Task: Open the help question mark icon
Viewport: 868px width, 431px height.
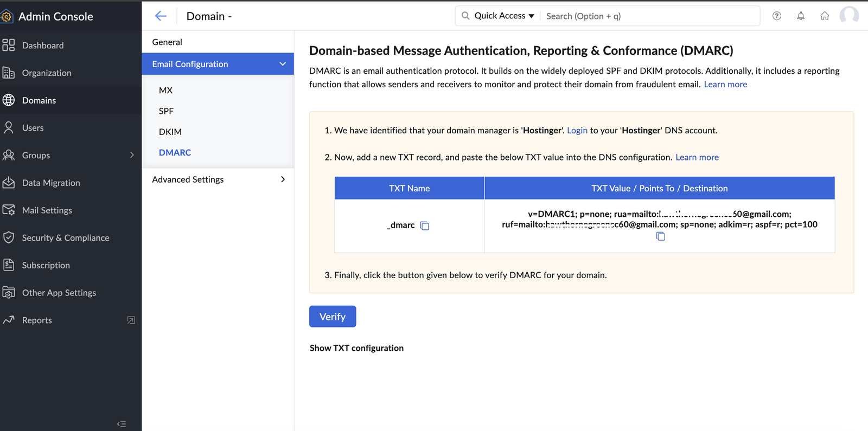Action: click(x=777, y=16)
